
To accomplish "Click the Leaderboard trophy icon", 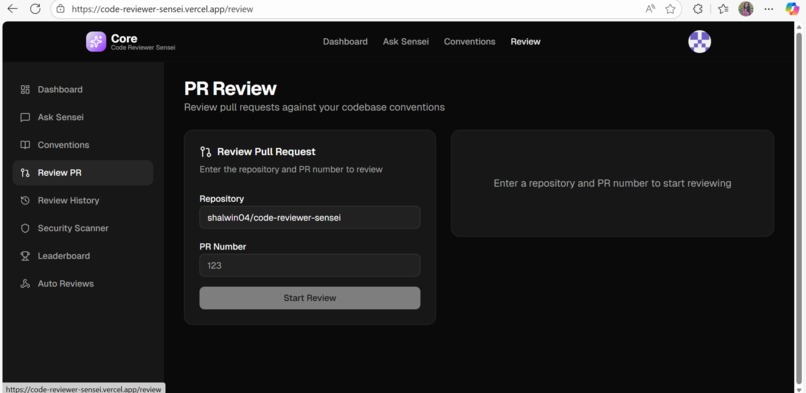I will point(25,256).
